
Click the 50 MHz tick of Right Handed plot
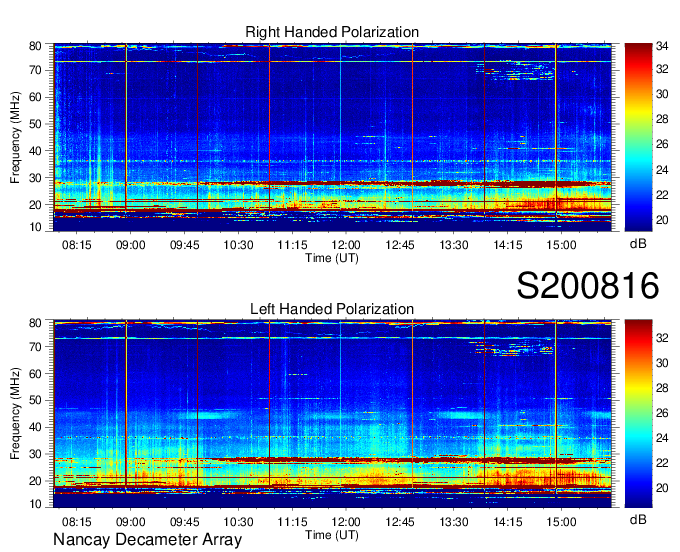coord(35,124)
